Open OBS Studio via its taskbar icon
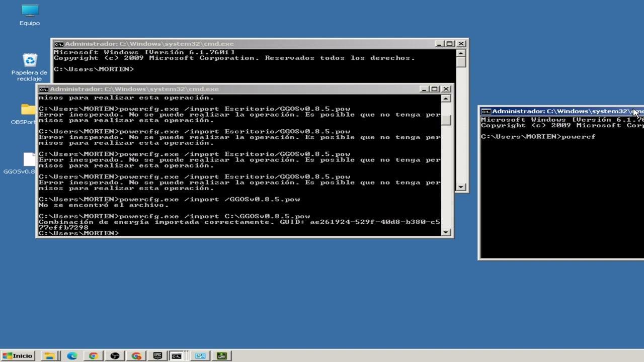The image size is (644, 362). pyautogui.click(x=115, y=356)
